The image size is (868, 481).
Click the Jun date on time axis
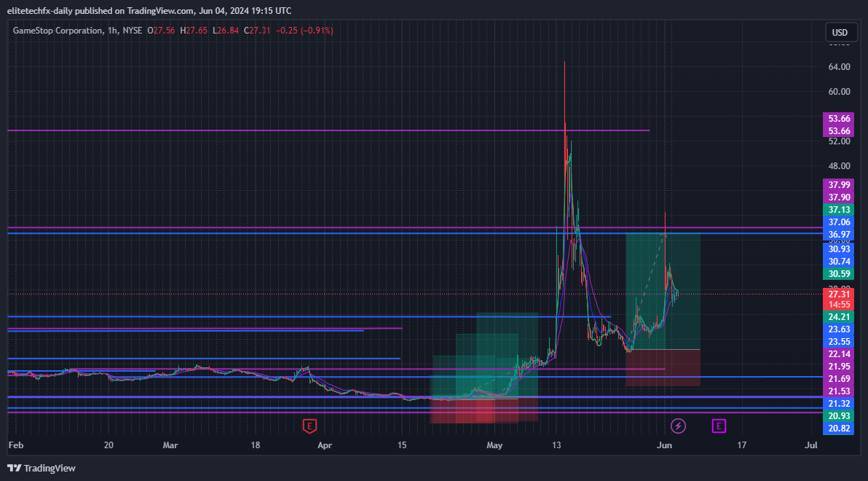point(663,445)
